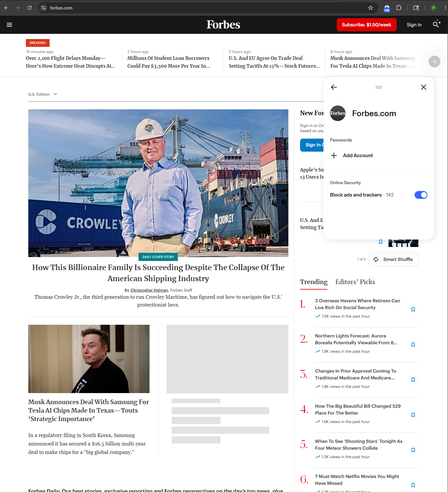Screen dimensions: 448x492
Task: Open Christopher Helman author link
Action: tap(149, 290)
